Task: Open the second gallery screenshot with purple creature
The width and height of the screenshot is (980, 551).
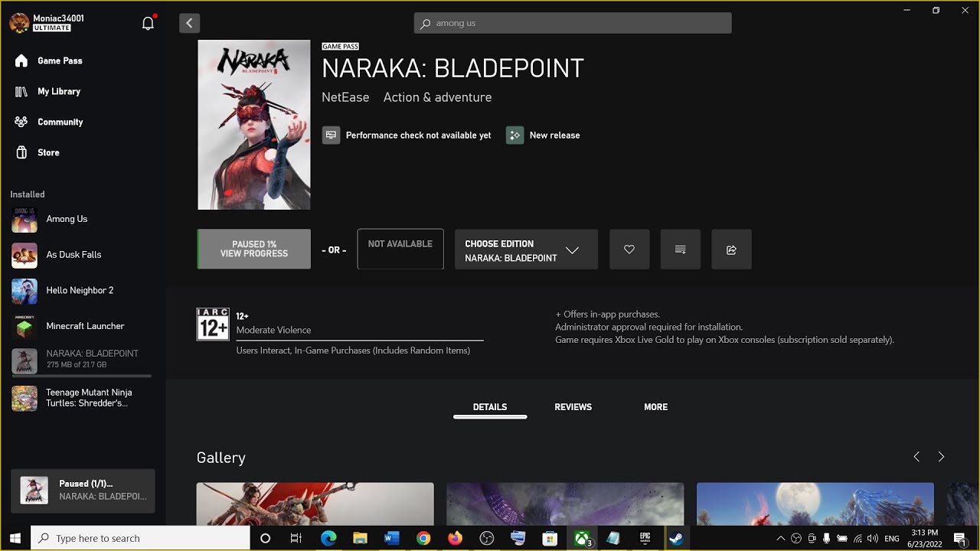Action: click(x=565, y=504)
